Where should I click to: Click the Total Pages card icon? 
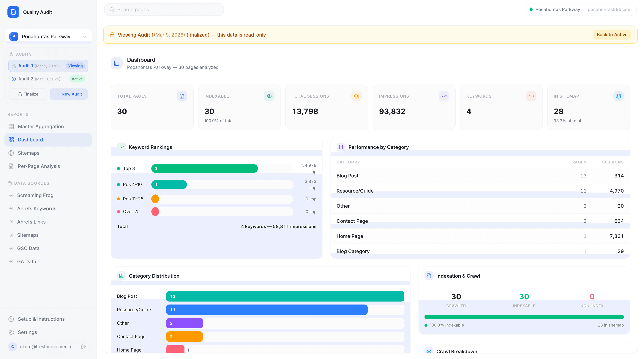182,96
